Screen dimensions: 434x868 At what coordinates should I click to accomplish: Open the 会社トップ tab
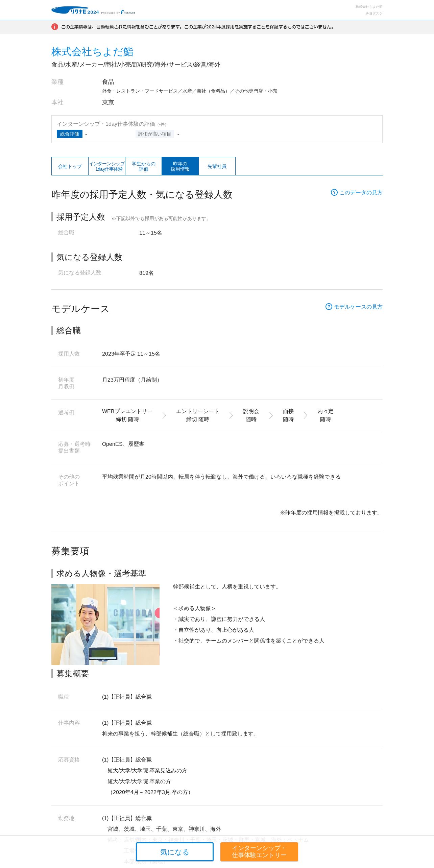70,166
